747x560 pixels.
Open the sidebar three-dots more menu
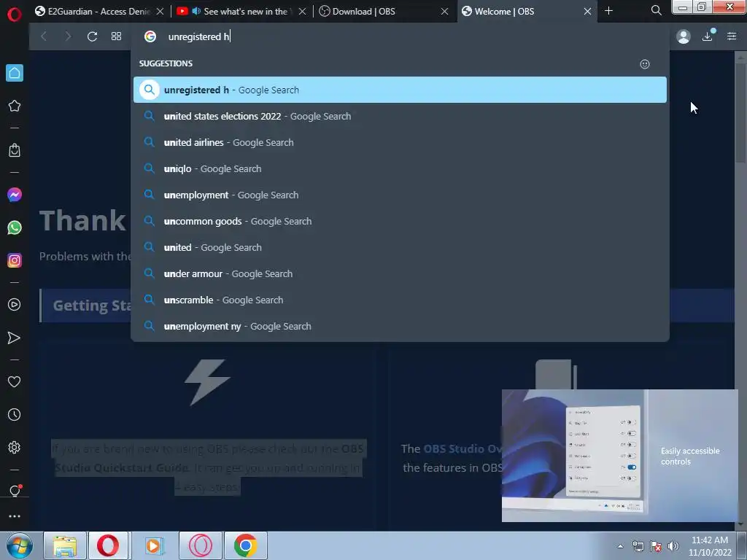pos(15,516)
